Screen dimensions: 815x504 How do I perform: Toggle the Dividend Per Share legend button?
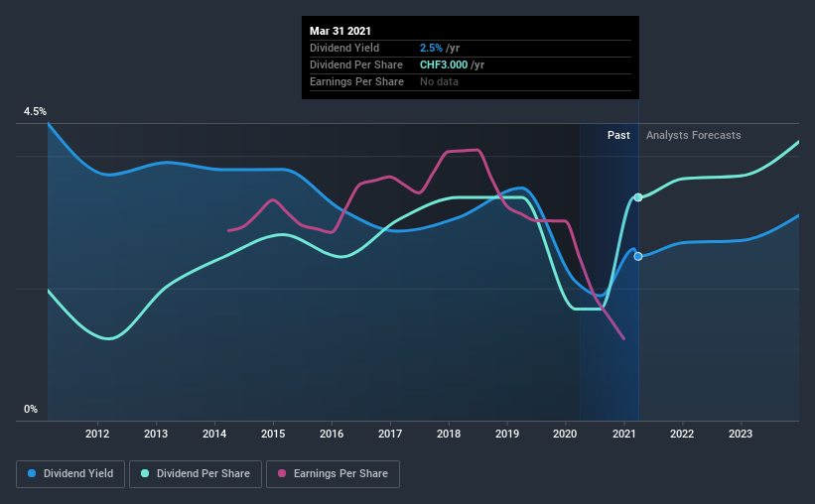[196, 474]
